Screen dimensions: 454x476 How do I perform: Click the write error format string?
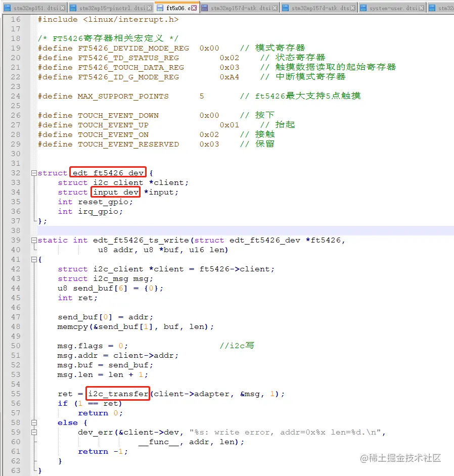tap(285, 432)
